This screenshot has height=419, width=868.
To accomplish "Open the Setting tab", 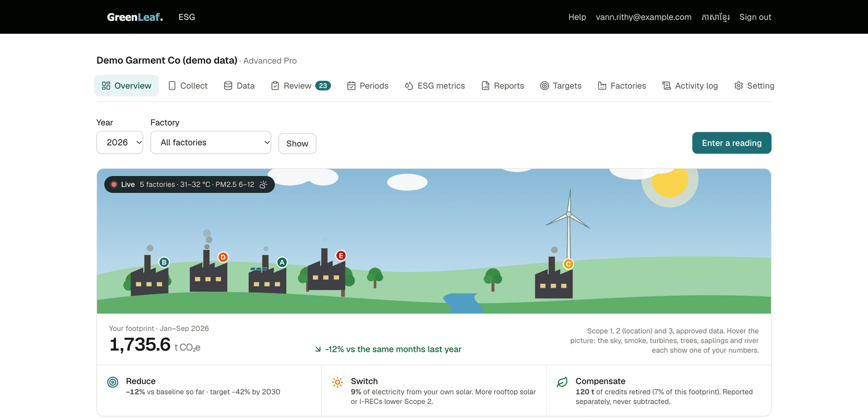I will [755, 86].
